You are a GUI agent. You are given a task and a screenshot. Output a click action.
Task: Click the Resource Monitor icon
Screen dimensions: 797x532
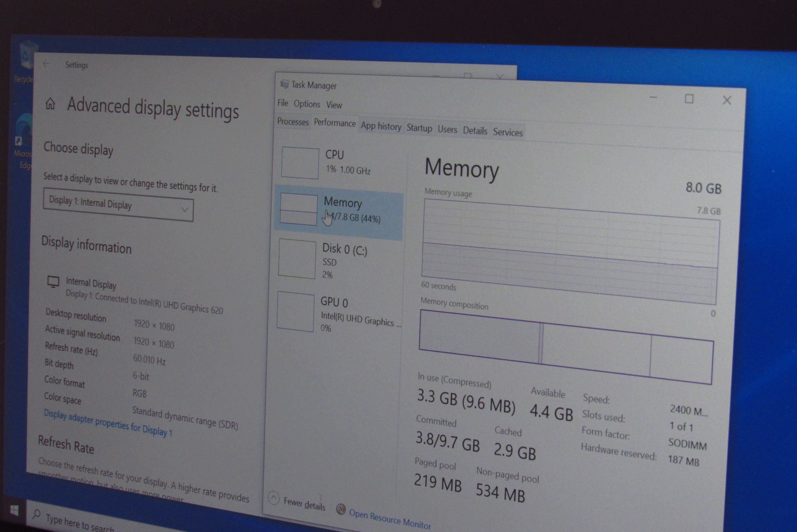click(341, 509)
